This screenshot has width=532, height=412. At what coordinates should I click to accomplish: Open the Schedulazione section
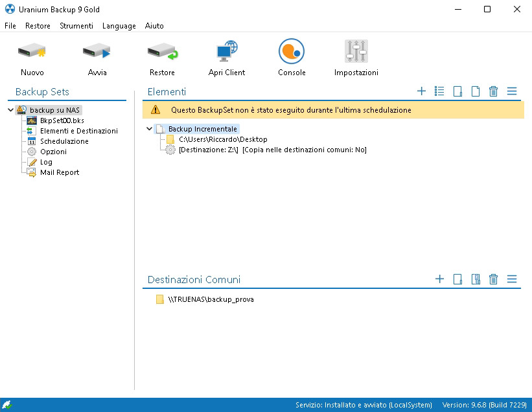64,141
